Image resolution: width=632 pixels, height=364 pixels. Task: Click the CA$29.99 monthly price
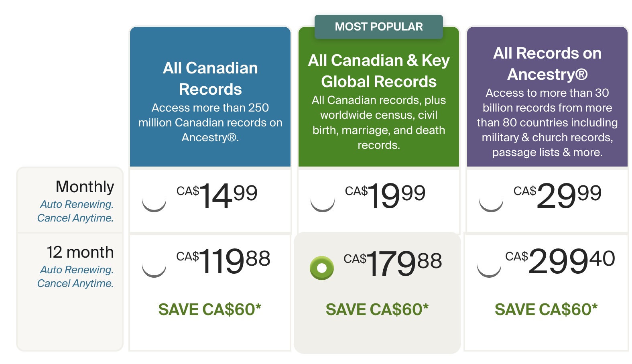558,195
